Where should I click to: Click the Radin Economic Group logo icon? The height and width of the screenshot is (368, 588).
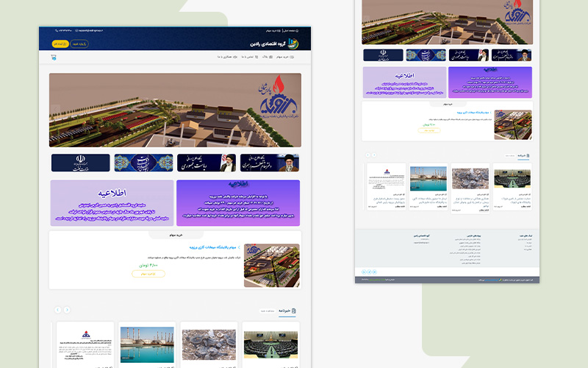tap(293, 43)
